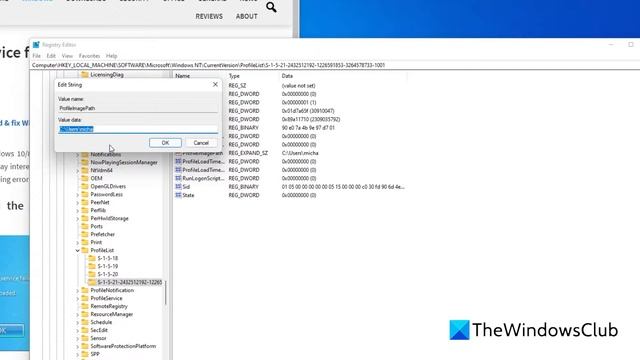The image size is (640, 360).
Task: Click the Sid value icon
Action: (x=178, y=187)
